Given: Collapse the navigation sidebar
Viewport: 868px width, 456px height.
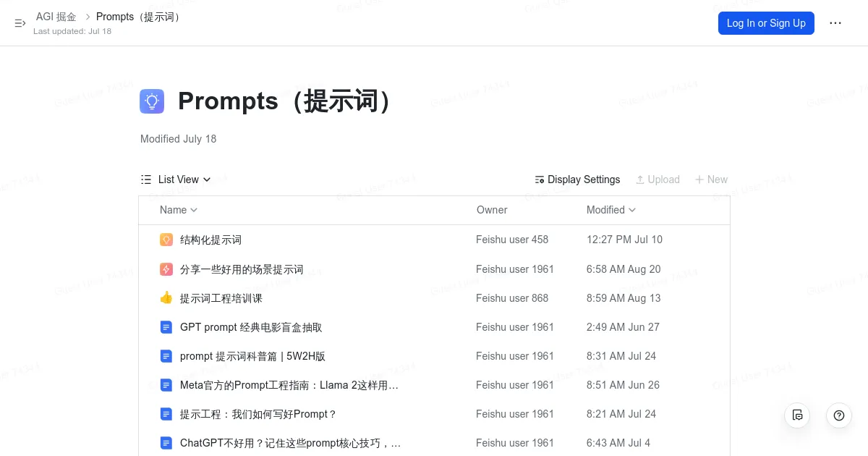Looking at the screenshot, I should click(20, 22).
